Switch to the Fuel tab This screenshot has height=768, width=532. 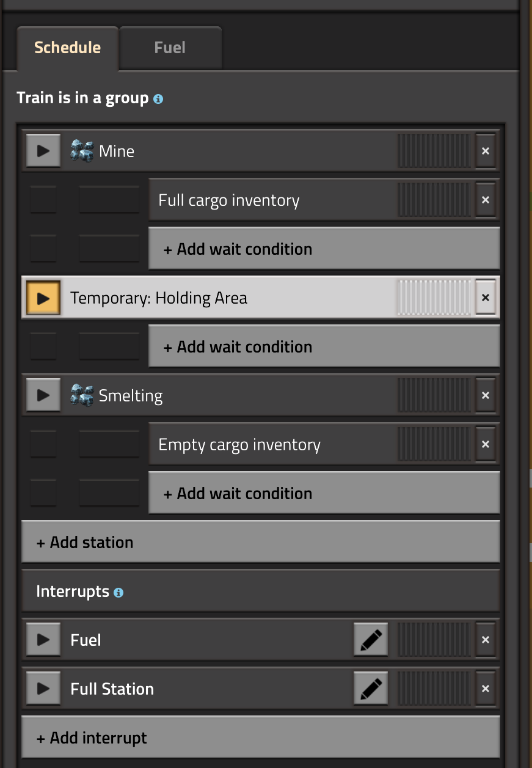(x=170, y=48)
